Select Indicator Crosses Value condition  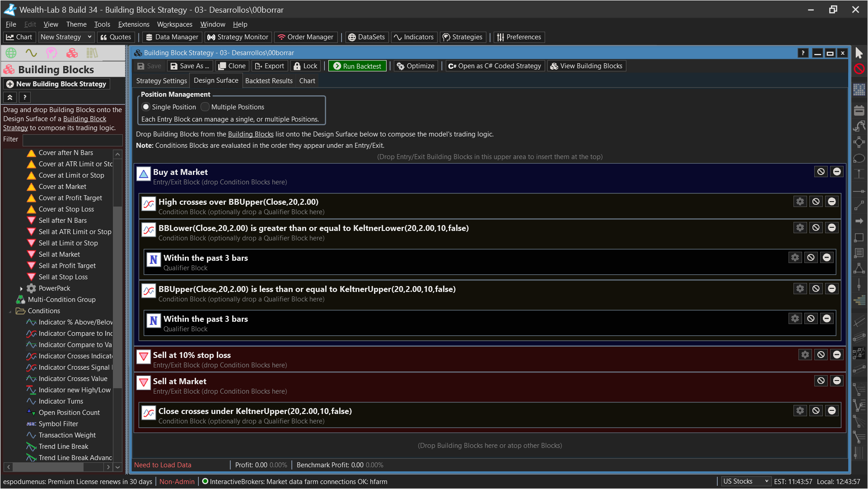73,379
